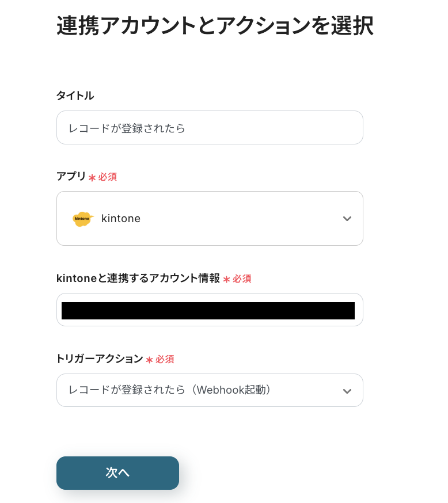Viewport: 448px width, 503px height.
Task: Click the kintone cloud logo icon
Action: 82,219
